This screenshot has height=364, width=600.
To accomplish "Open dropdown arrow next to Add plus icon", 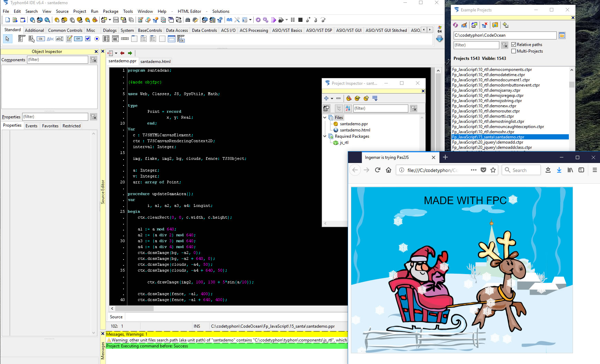I will click(x=332, y=99).
